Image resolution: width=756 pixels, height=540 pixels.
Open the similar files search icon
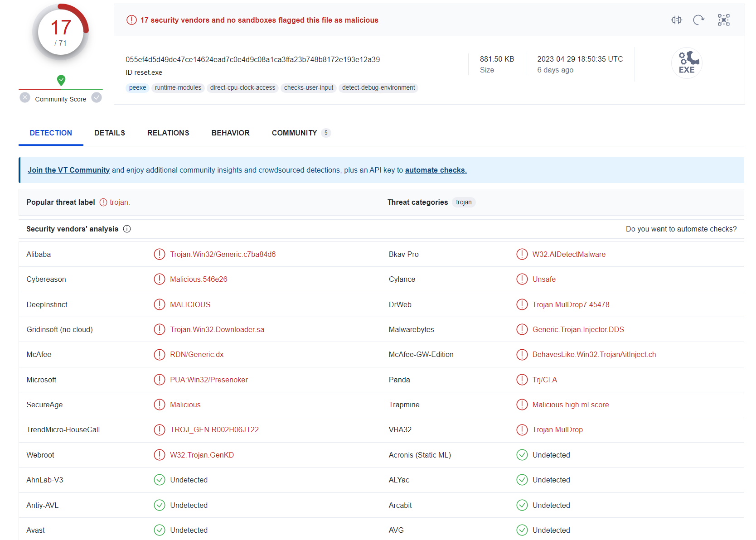pos(676,19)
